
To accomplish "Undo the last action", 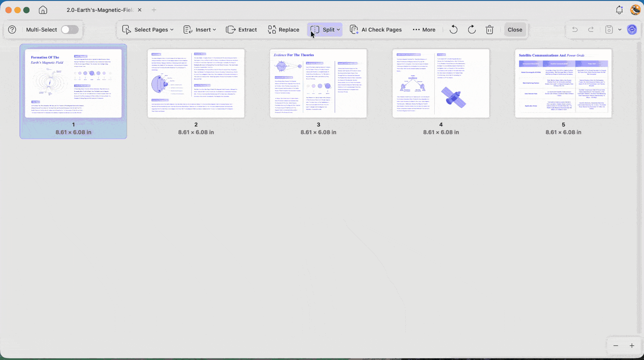I will pos(575,30).
